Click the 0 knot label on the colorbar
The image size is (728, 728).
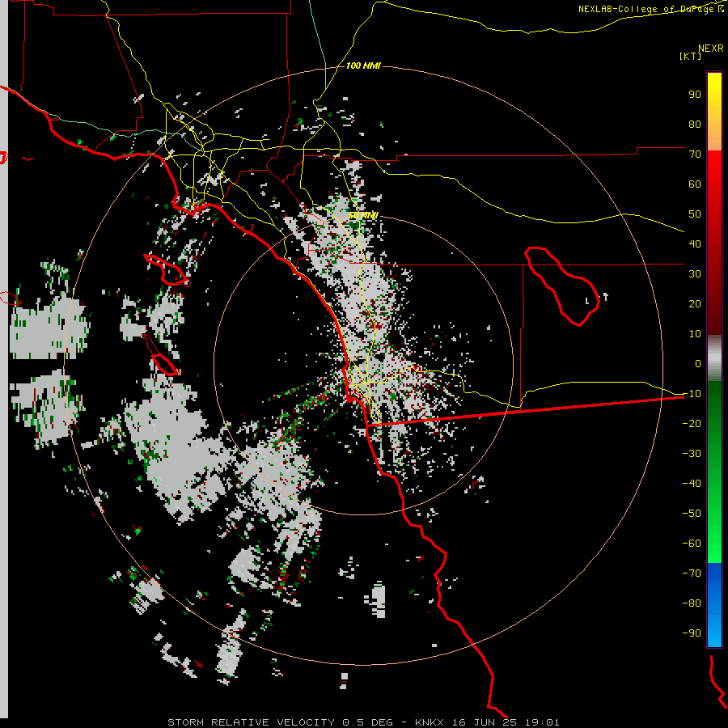698,364
